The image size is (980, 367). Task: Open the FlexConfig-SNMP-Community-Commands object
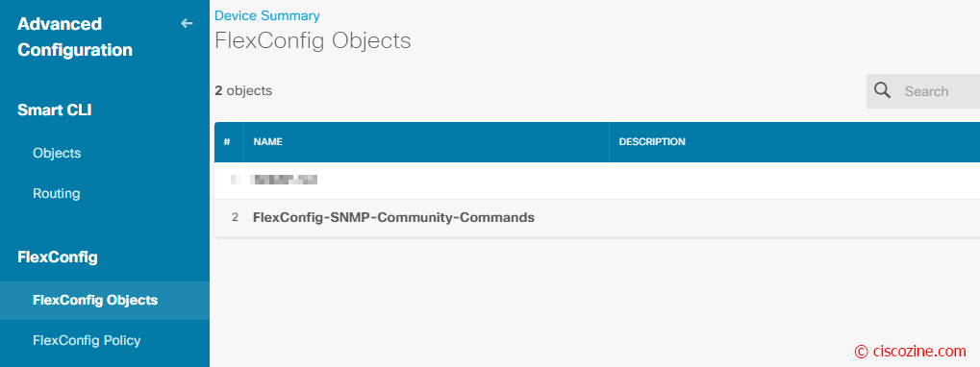coord(393,218)
